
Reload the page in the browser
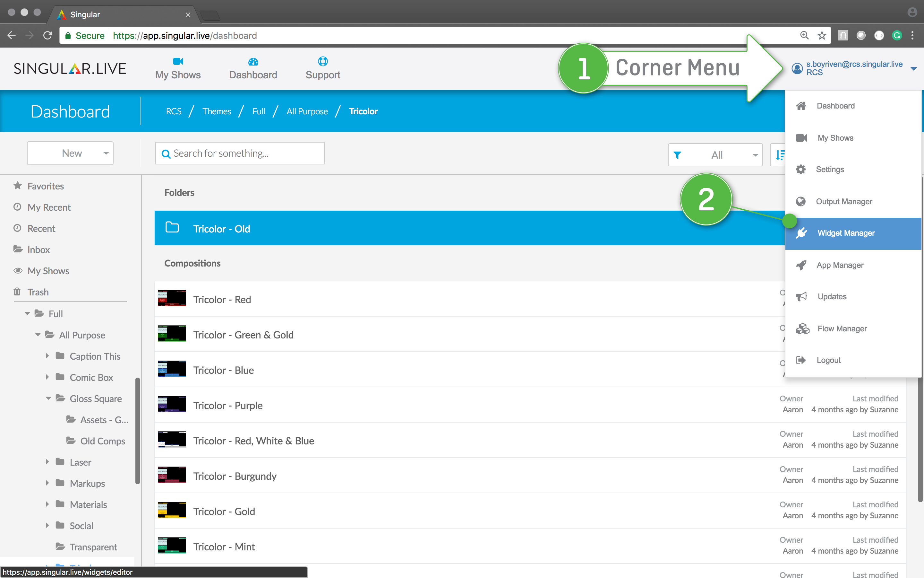click(47, 36)
